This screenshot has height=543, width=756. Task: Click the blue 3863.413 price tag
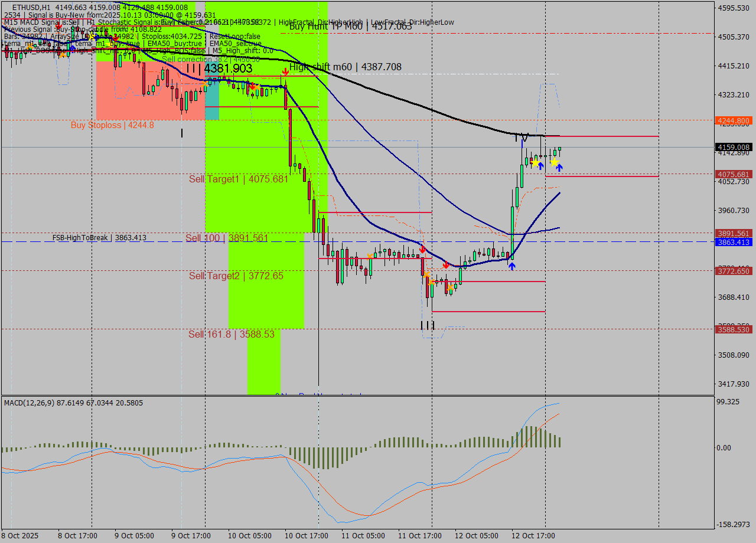pos(734,243)
